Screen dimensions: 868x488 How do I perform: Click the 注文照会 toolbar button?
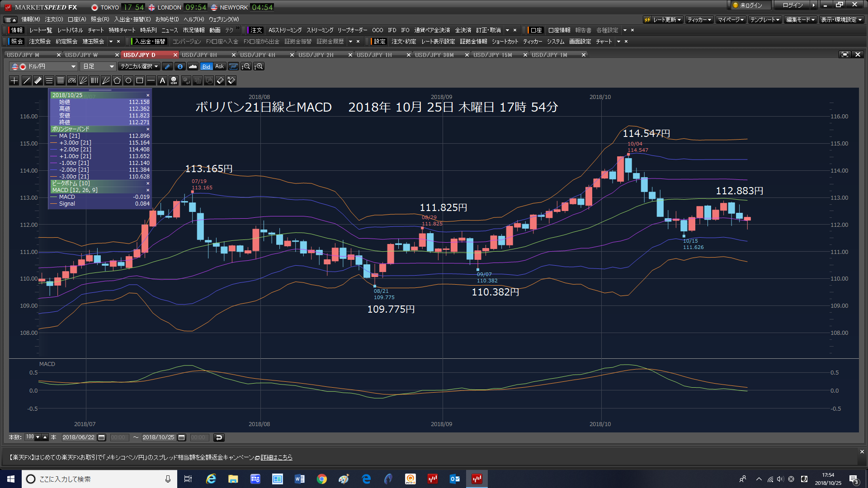(40, 42)
